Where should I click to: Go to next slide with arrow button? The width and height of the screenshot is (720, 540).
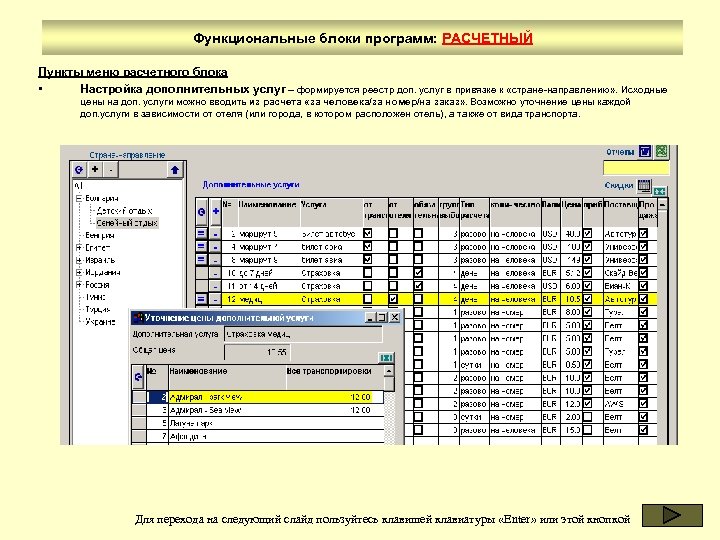pyautogui.click(x=672, y=515)
